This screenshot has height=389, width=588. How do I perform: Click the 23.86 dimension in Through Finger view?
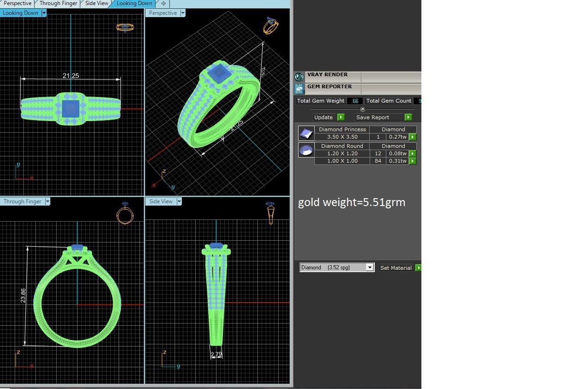click(23, 296)
